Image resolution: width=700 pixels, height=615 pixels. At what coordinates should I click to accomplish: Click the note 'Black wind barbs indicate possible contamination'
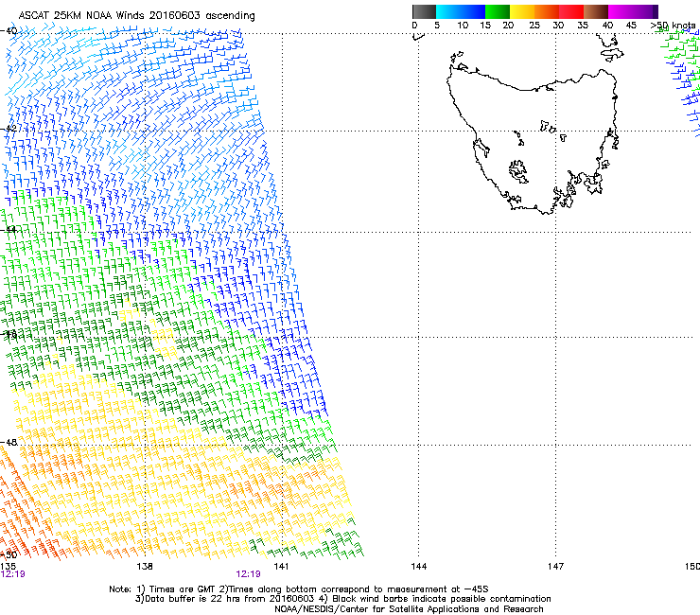pyautogui.click(x=442, y=599)
